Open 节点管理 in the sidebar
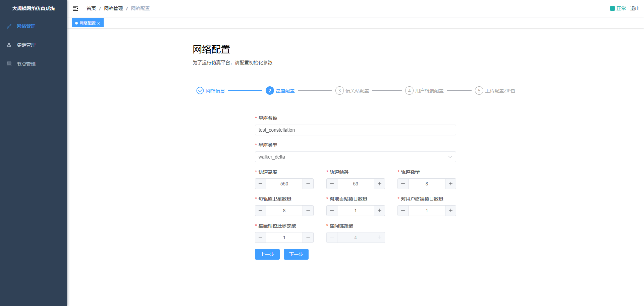Viewport: 644px width, 306px height. pyautogui.click(x=26, y=64)
